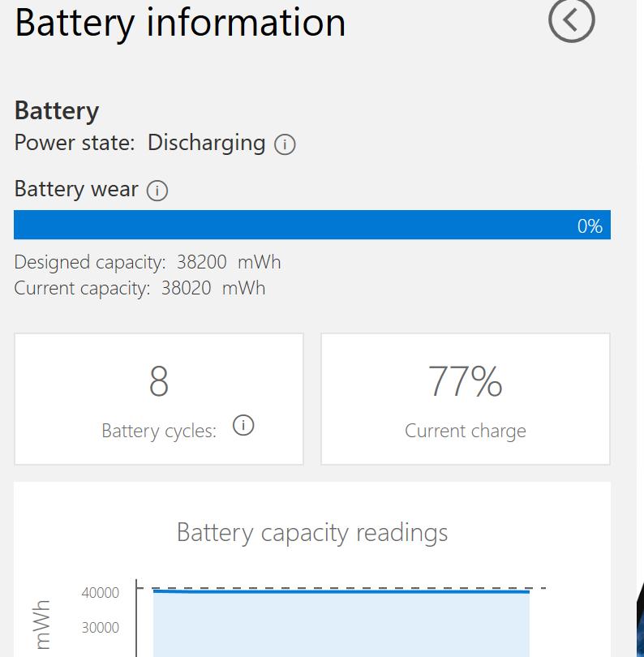This screenshot has height=657, width=644.
Task: Show info for Battery cycles
Action: (x=243, y=425)
